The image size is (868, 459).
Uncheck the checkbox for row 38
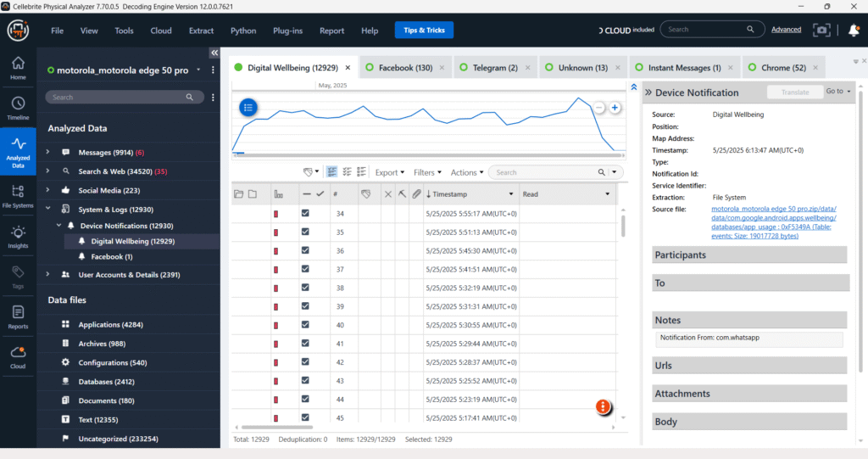(305, 287)
